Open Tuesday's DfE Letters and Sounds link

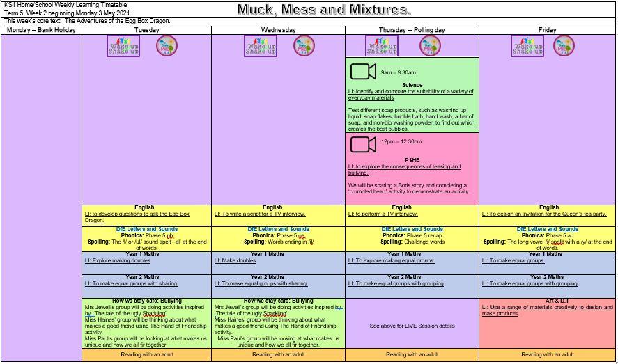point(146,229)
